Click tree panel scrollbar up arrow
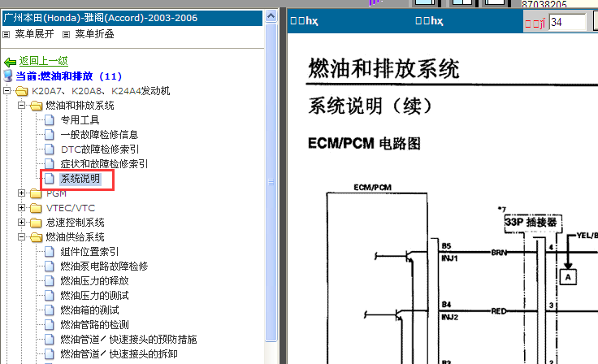Screen dimensions: 598x364 pos(271,16)
